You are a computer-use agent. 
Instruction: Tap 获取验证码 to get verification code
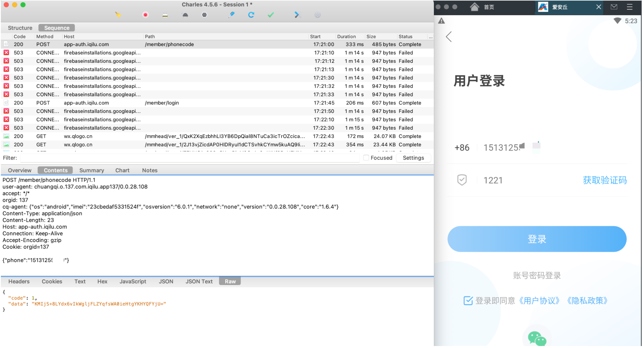click(604, 180)
